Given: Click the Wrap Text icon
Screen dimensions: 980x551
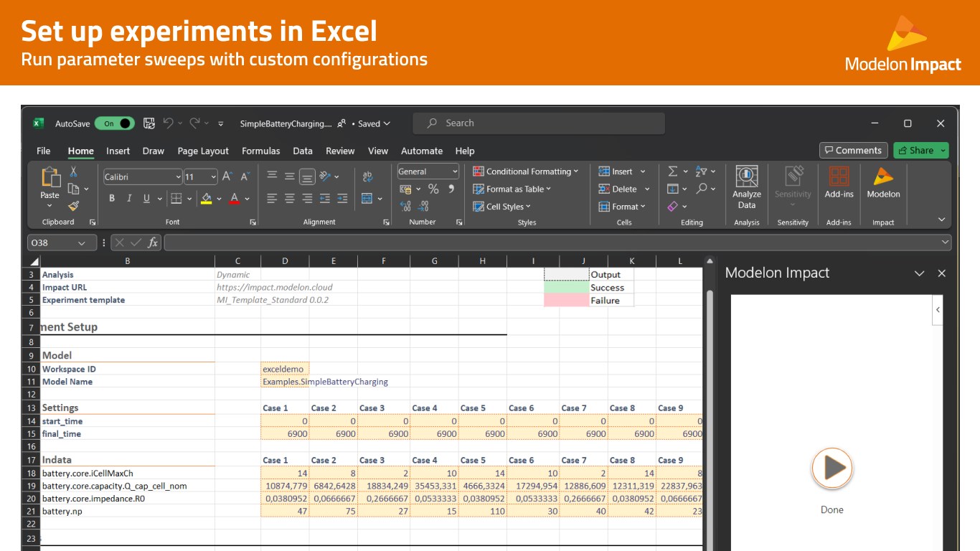Looking at the screenshot, I should pos(367,176).
